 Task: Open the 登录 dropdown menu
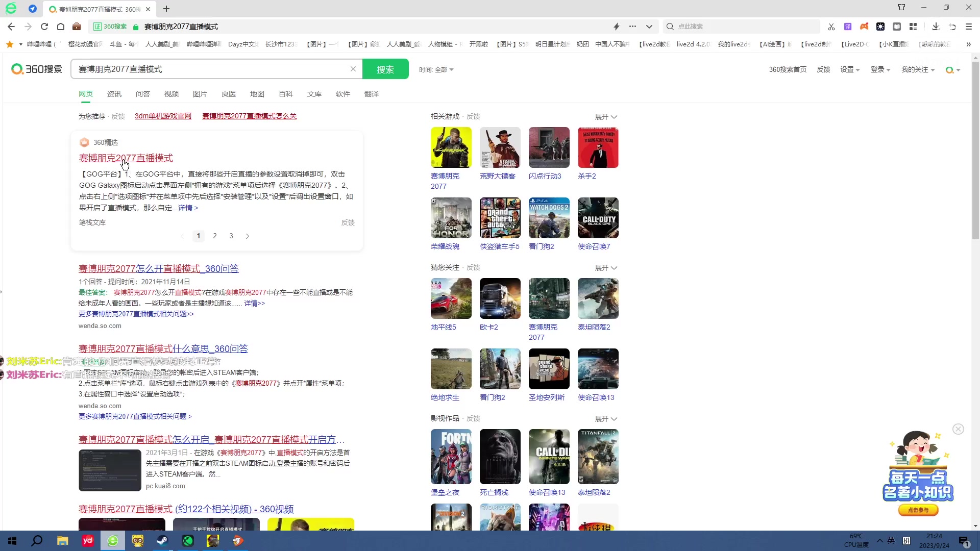[880, 69]
